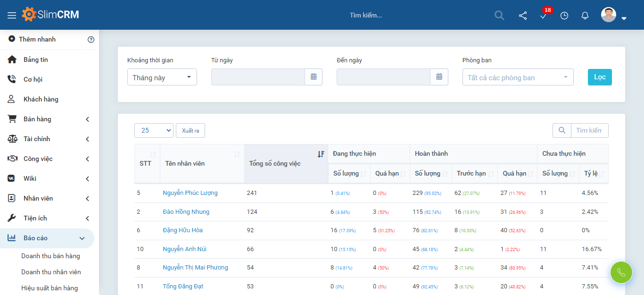Image resolution: width=644 pixels, height=295 pixels.
Task: Click the Xuất ra export button
Action: pyautogui.click(x=190, y=131)
